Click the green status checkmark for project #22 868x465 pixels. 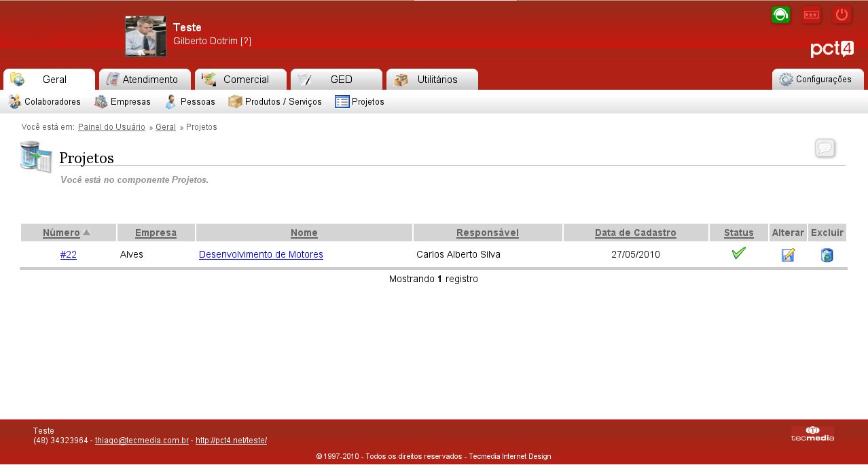[x=739, y=254]
